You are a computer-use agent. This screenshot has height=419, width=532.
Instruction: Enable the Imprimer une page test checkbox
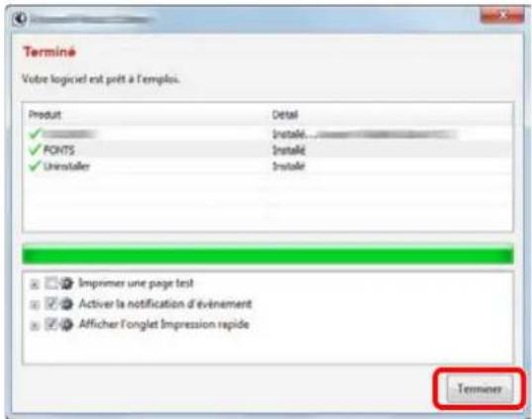tap(52, 283)
